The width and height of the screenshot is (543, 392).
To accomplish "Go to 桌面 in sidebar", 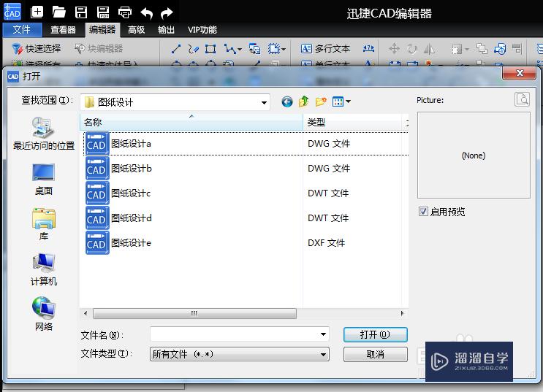I will tap(44, 180).
